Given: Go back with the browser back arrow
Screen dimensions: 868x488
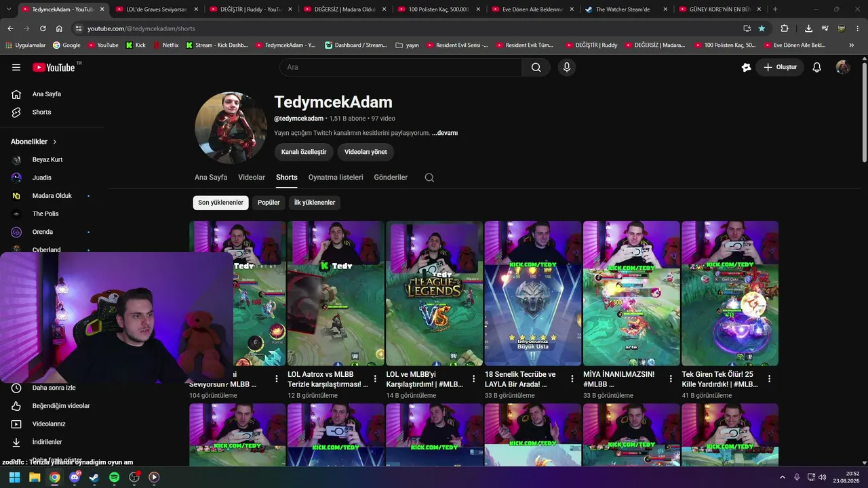Looking at the screenshot, I should click(10, 28).
